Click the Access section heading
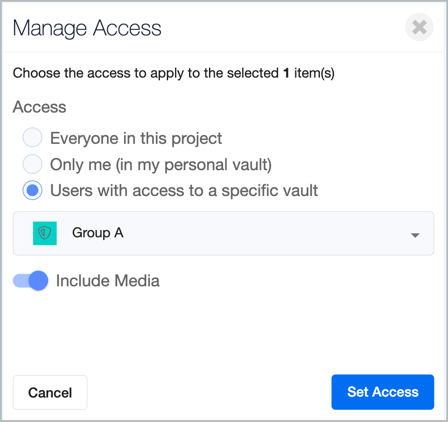This screenshot has width=448, height=422. [40, 107]
